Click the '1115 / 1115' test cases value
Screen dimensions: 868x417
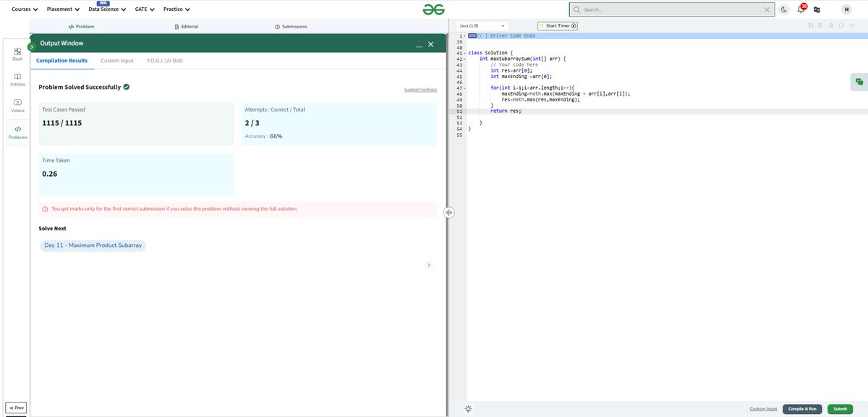pyautogui.click(x=62, y=123)
